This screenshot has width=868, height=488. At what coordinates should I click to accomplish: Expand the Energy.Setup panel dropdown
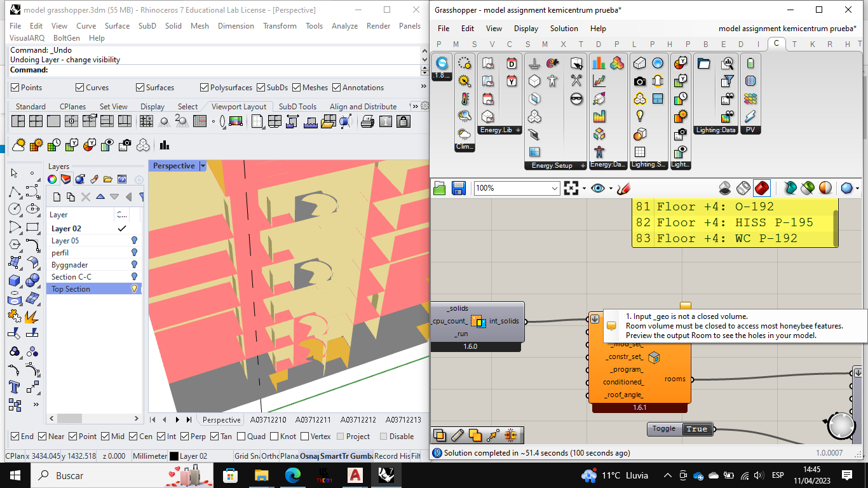[x=583, y=166]
